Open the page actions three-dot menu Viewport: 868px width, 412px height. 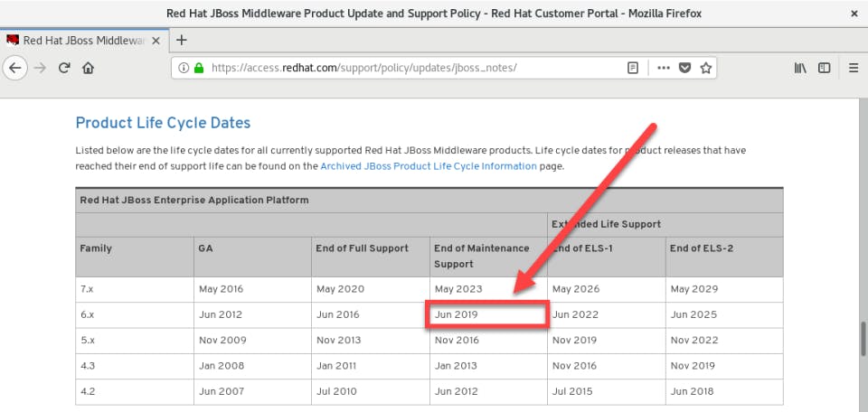(x=663, y=68)
